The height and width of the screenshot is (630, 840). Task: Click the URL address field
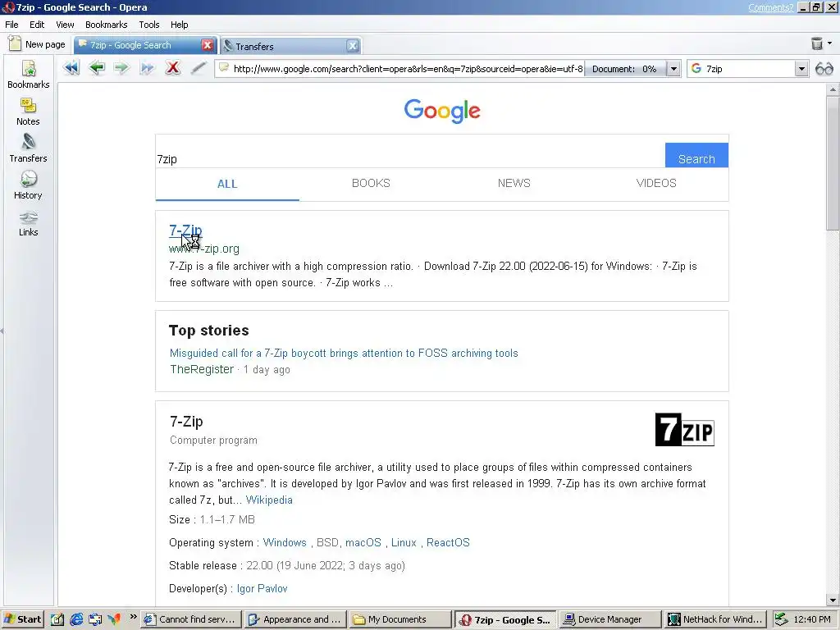(x=400, y=69)
